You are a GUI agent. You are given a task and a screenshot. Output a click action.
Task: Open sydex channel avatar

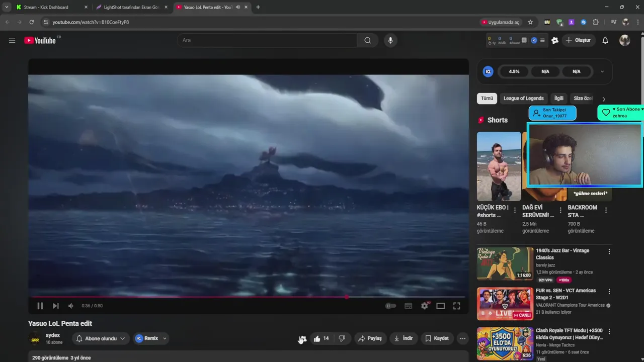pos(35,338)
